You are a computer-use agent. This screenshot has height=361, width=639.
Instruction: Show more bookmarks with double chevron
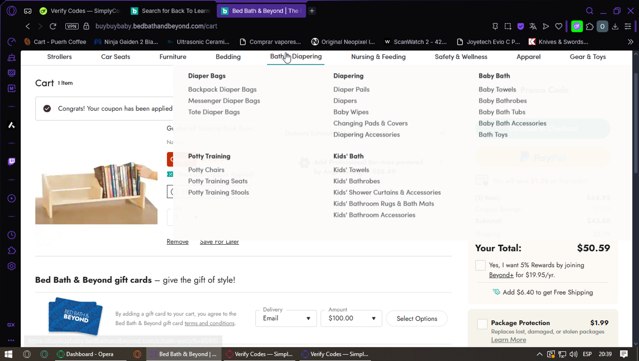pyautogui.click(x=630, y=42)
